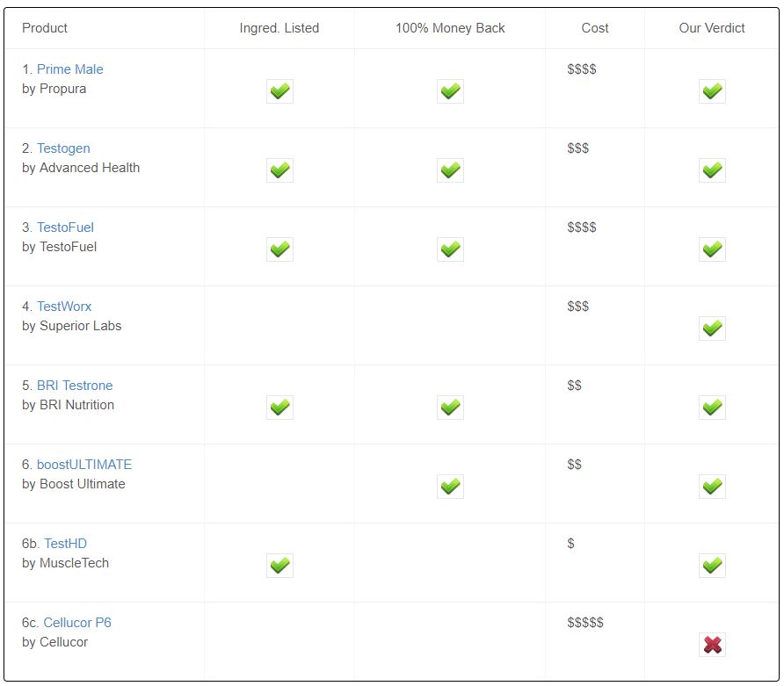Click Testogen's Ingred. Listed checkmark

coord(279,170)
